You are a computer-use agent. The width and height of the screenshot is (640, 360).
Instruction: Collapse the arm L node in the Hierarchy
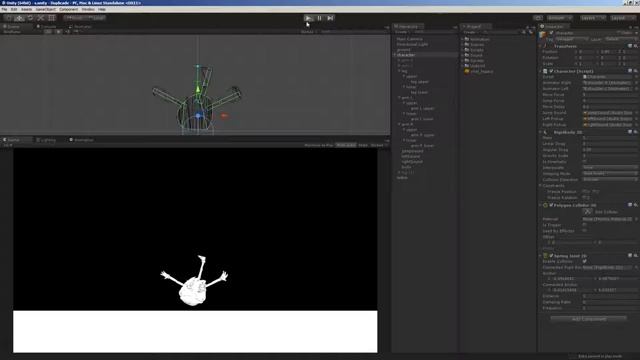pos(399,98)
